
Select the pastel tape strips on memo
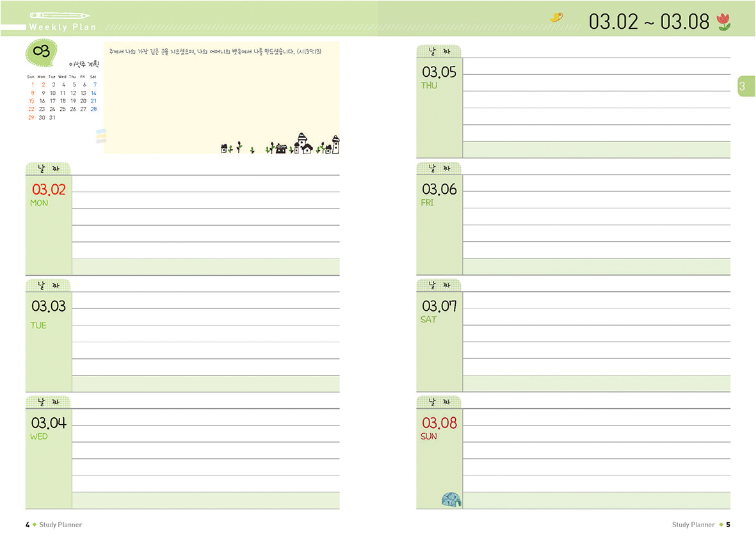(101, 136)
